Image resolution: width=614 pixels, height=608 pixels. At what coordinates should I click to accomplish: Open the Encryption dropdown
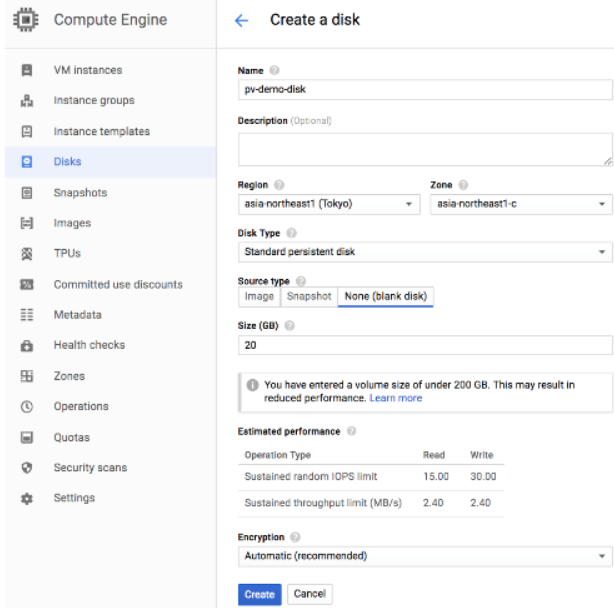424,555
